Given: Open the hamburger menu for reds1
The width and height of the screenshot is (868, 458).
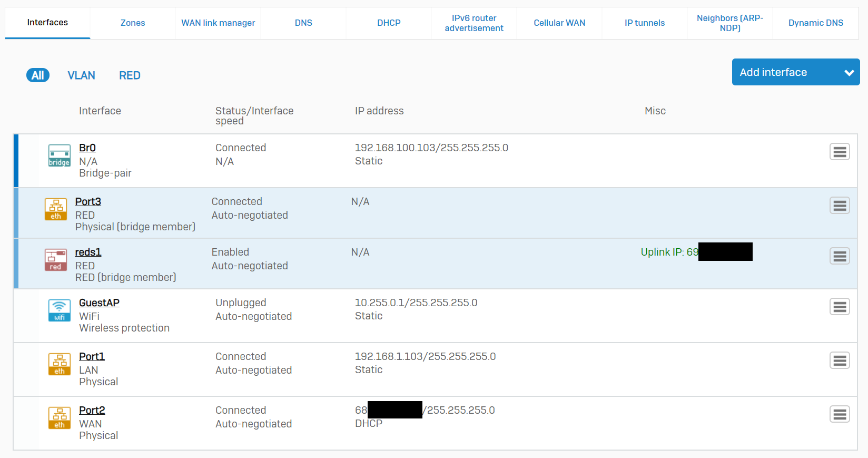Looking at the screenshot, I should tap(840, 256).
